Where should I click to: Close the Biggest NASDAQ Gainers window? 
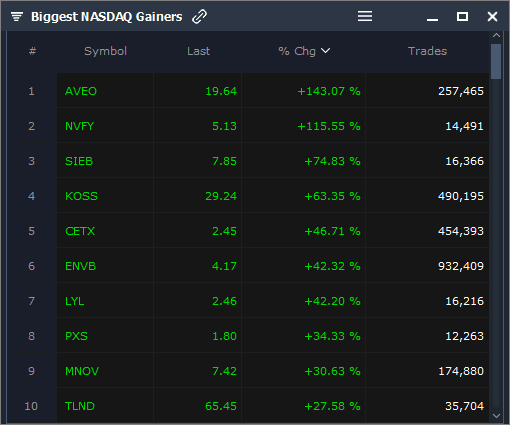click(x=492, y=16)
